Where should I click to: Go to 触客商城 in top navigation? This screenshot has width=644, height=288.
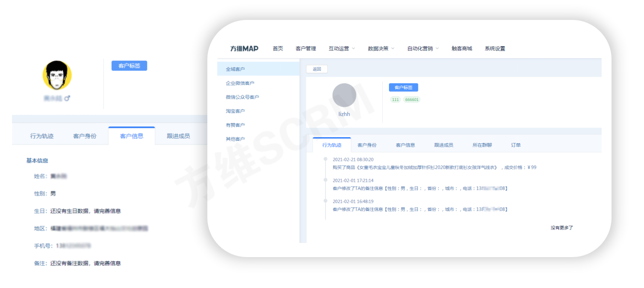(x=462, y=49)
